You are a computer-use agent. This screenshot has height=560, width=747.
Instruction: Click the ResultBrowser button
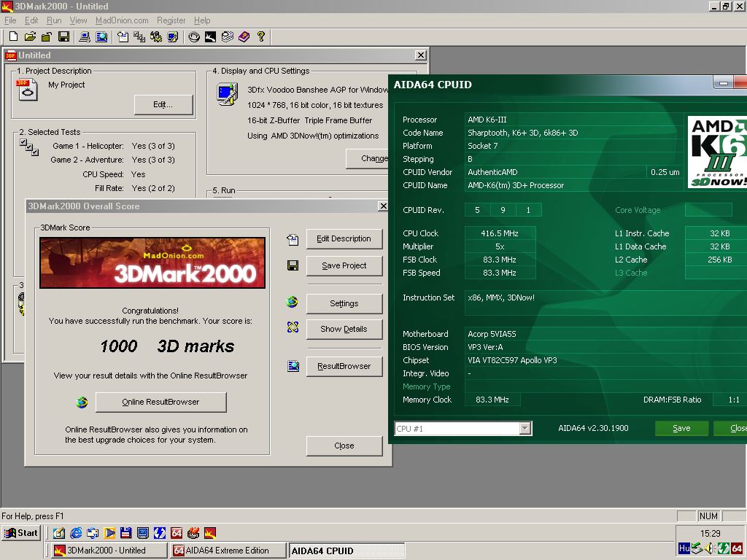(x=344, y=366)
